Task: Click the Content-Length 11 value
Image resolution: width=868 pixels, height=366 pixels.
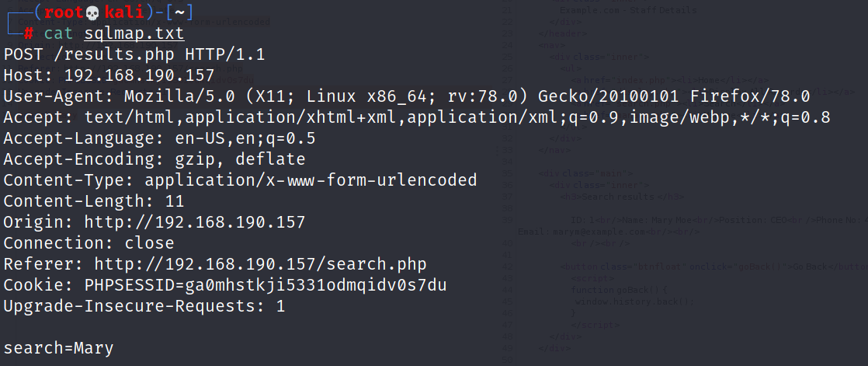Action: pyautogui.click(x=175, y=201)
